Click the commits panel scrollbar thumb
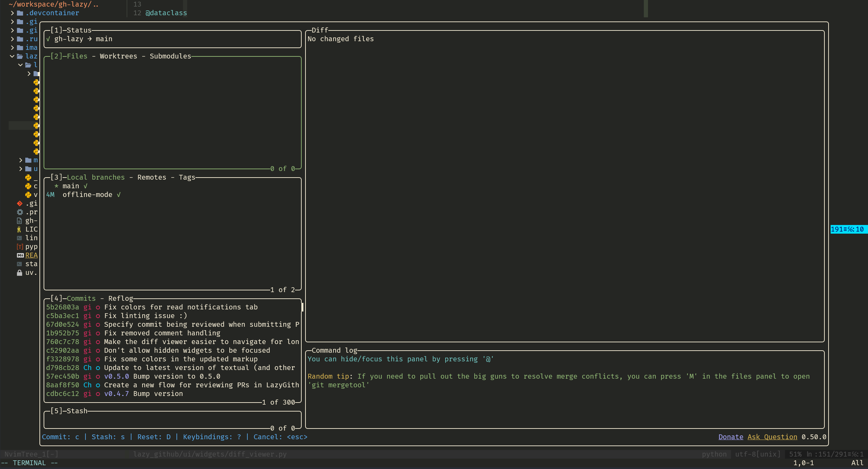The height and width of the screenshot is (469, 868). pyautogui.click(x=302, y=307)
